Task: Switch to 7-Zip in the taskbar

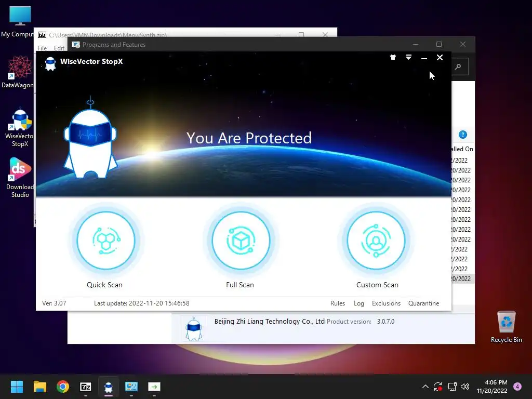Action: [x=86, y=387]
